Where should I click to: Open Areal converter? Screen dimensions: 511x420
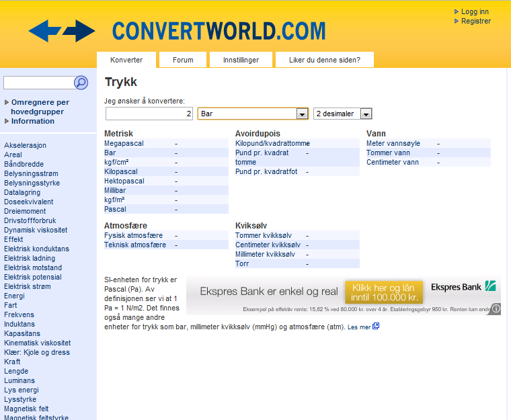click(13, 155)
